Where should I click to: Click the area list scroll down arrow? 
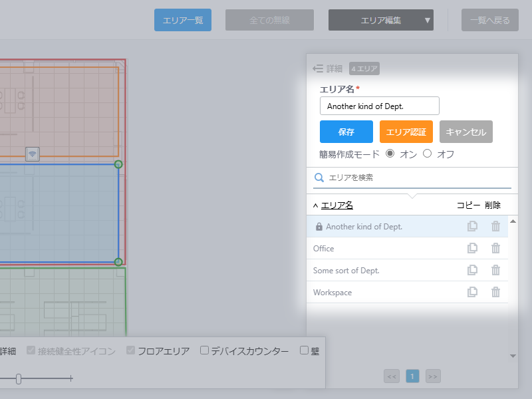513,356
